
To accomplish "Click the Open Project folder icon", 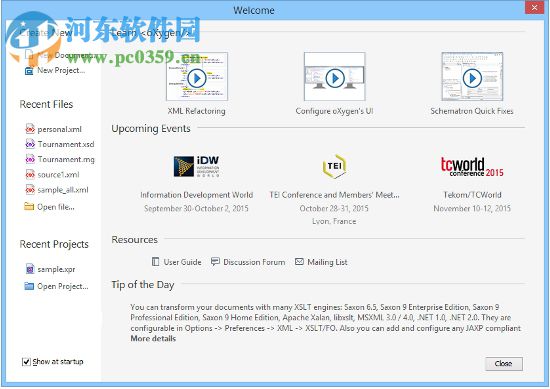I will tap(29, 286).
